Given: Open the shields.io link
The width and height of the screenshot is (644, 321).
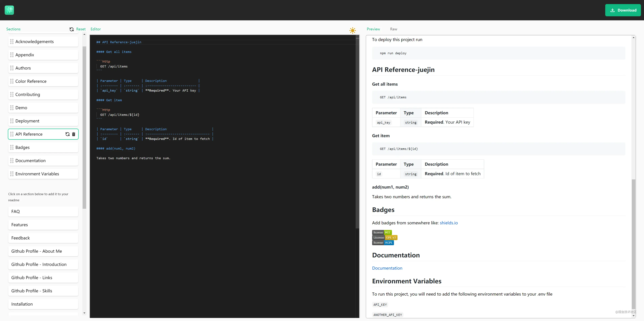Looking at the screenshot, I should pyautogui.click(x=448, y=223).
